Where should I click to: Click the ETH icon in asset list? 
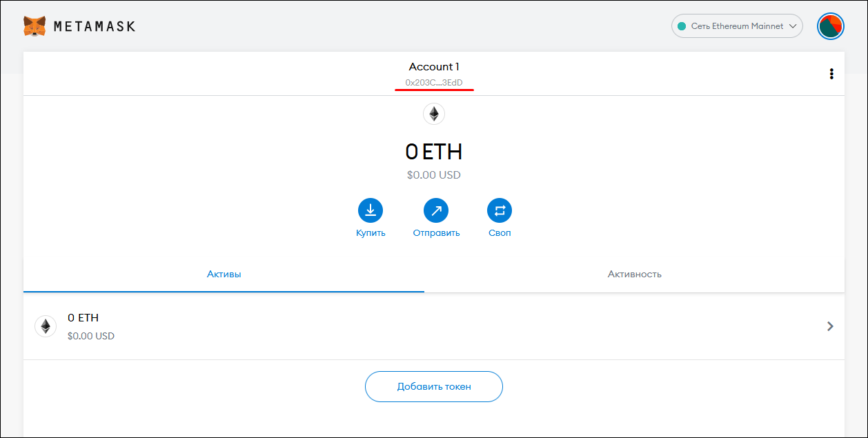tap(46, 326)
